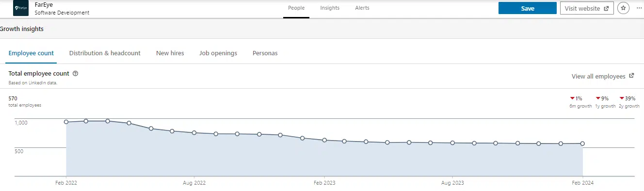This screenshot has width=644, height=191.
Task: Switch to the Insights tab
Action: (x=330, y=8)
